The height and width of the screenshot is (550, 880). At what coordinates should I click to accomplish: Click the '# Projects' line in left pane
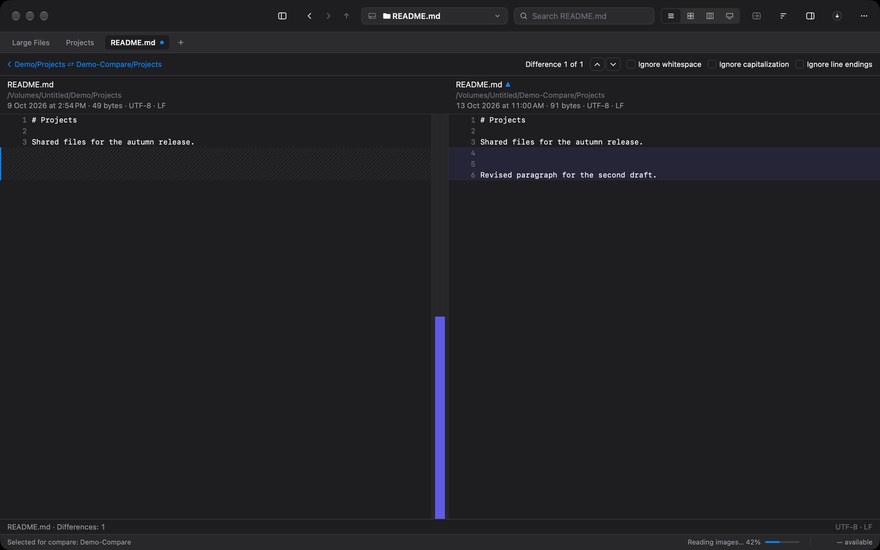coord(54,120)
